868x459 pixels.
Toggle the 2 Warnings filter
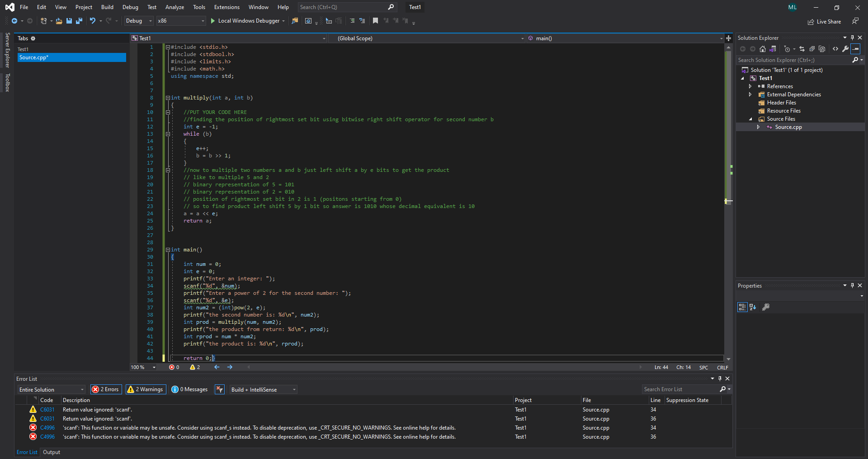145,389
